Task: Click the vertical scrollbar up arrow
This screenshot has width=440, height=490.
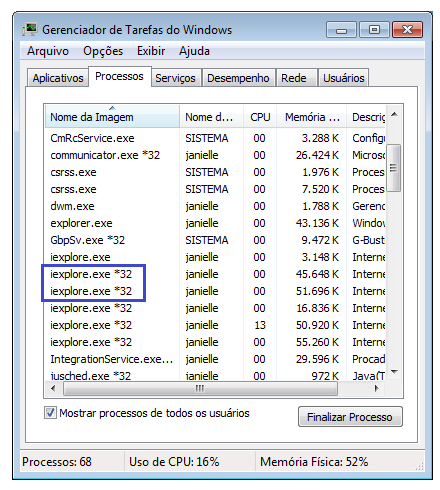Action: pos(395,114)
